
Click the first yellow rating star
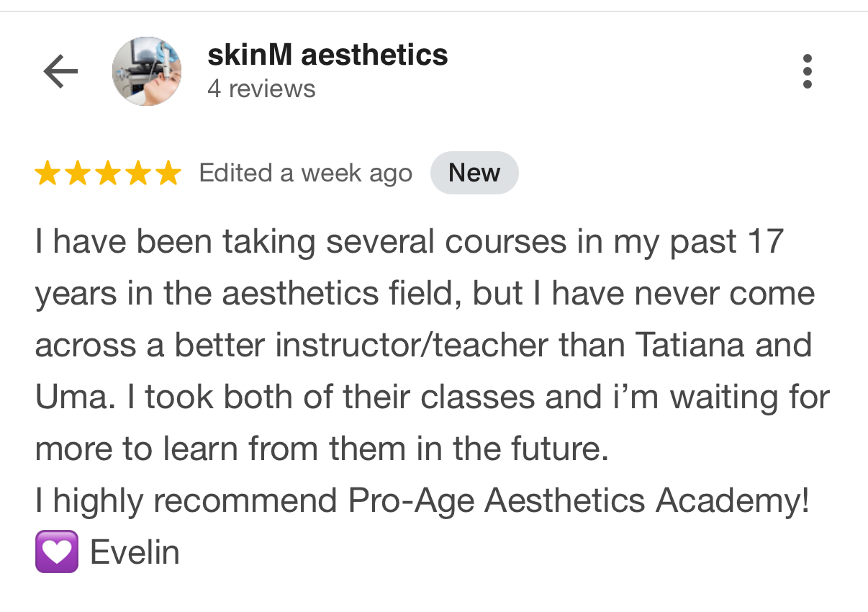pos(48,174)
